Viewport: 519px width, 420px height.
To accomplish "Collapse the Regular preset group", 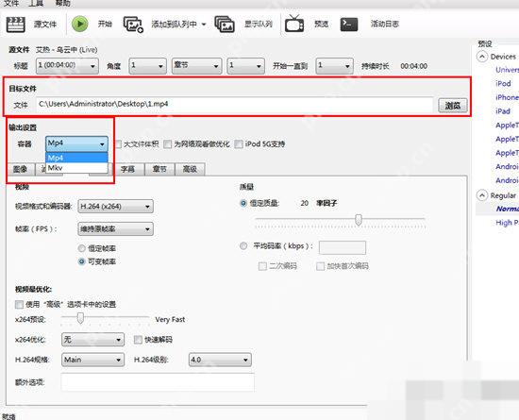I will [x=482, y=195].
